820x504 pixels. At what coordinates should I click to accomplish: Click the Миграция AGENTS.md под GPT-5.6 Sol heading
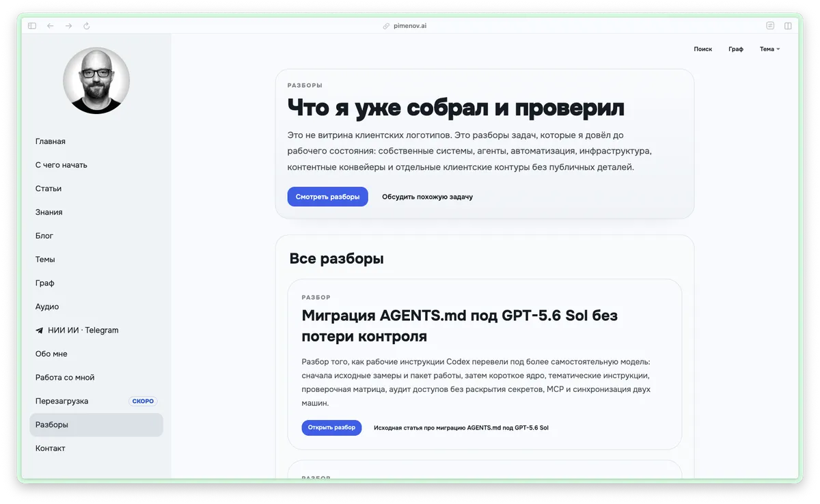click(459, 326)
